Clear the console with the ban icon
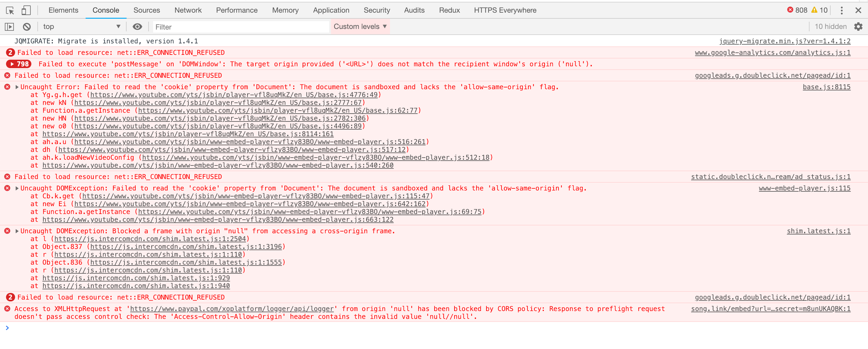 pyautogui.click(x=27, y=27)
